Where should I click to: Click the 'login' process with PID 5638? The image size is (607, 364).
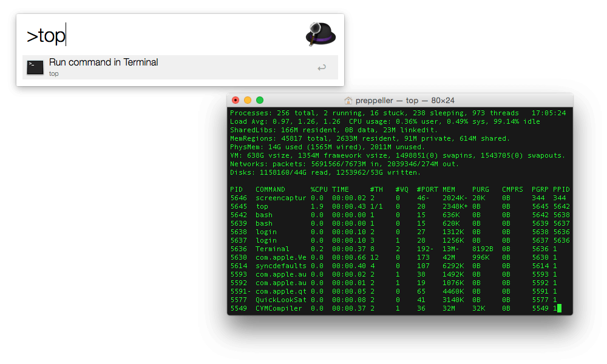click(266, 232)
